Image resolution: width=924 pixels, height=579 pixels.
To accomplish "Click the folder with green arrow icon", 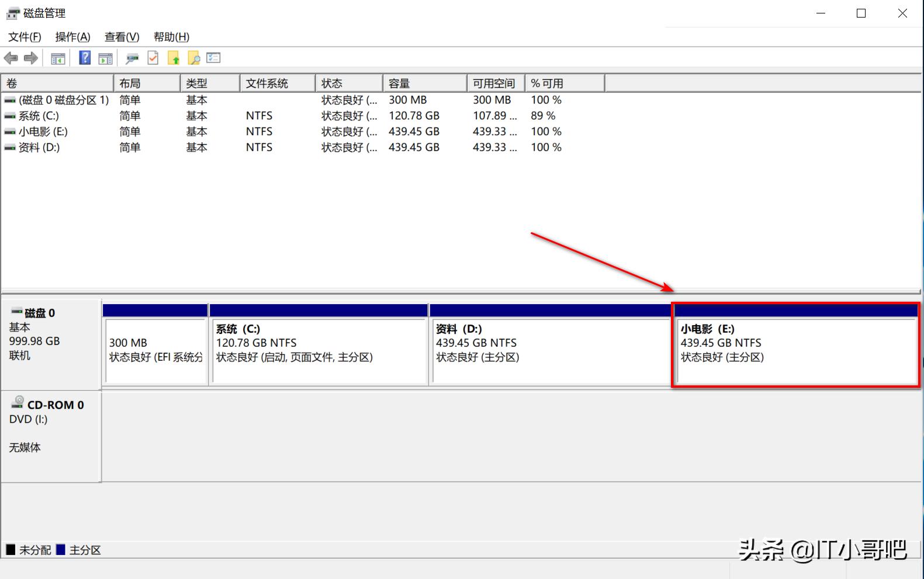I will coord(174,58).
